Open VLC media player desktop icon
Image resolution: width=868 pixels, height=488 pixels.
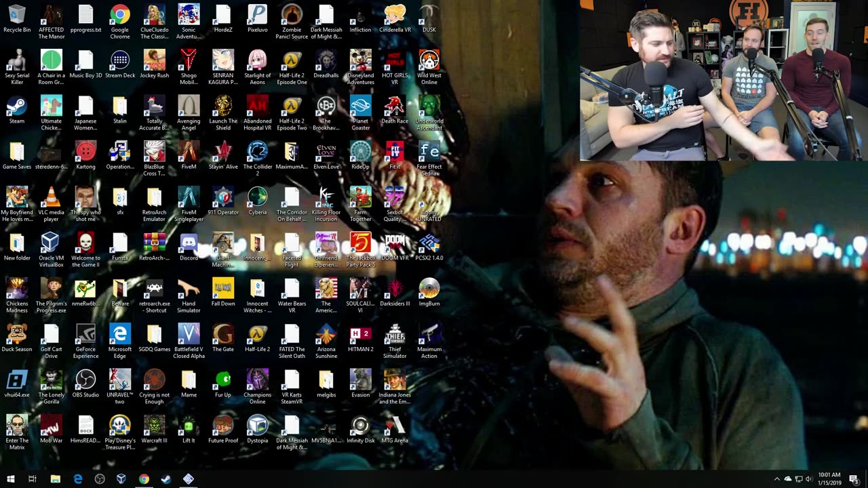tap(51, 205)
